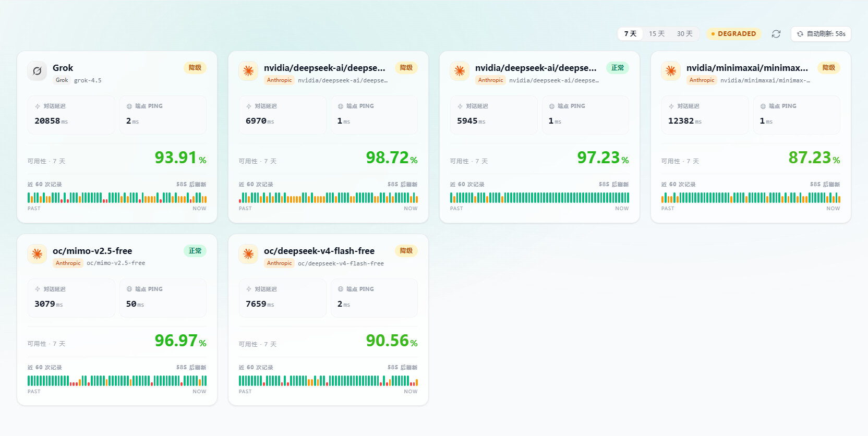Viewport: 868px width, 436px height.
Task: Click the DEGRADED status badge
Action: (x=733, y=34)
